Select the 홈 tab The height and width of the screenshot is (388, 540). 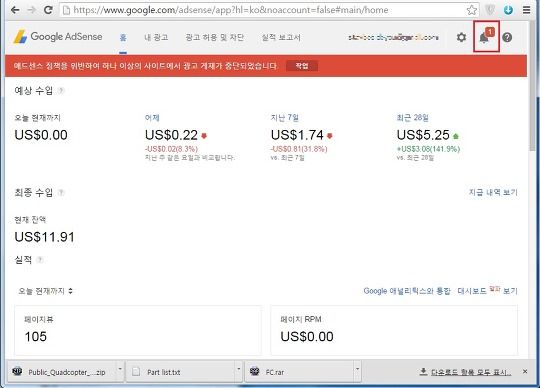(x=123, y=38)
